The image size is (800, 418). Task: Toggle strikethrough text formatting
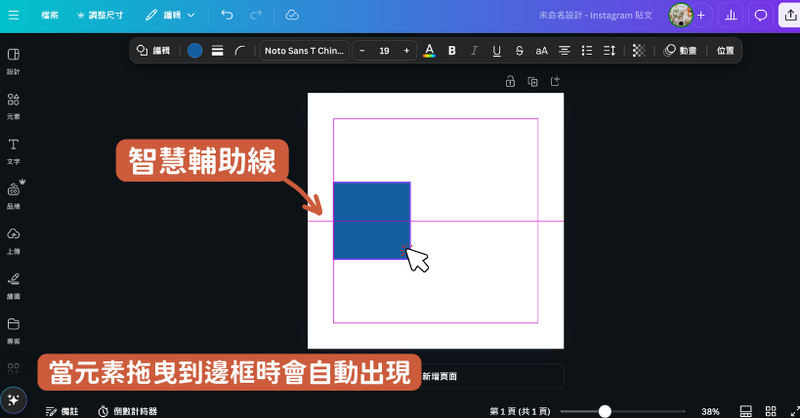tap(519, 50)
